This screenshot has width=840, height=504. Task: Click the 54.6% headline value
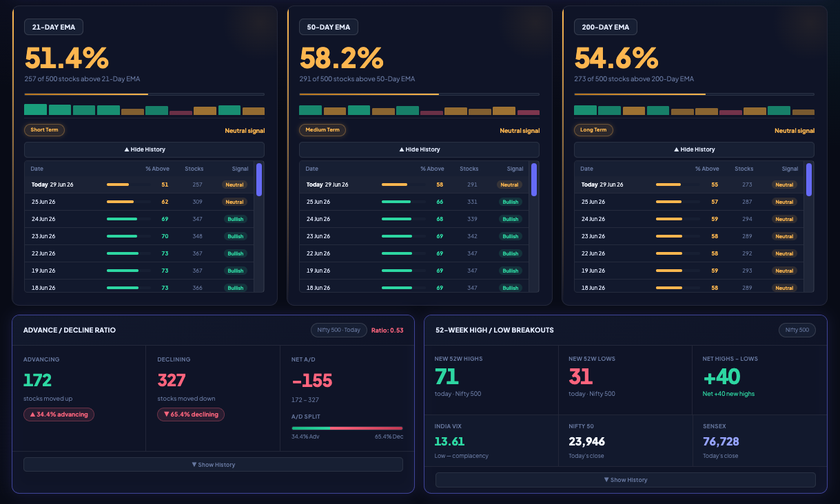point(616,58)
